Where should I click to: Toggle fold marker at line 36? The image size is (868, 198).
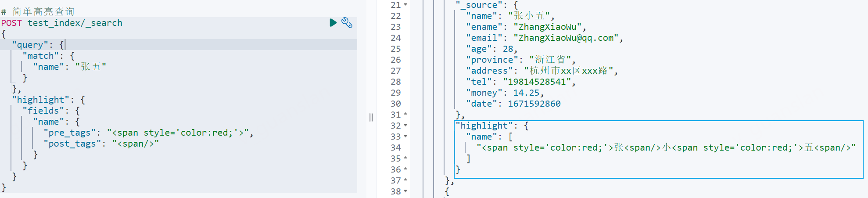(x=405, y=169)
